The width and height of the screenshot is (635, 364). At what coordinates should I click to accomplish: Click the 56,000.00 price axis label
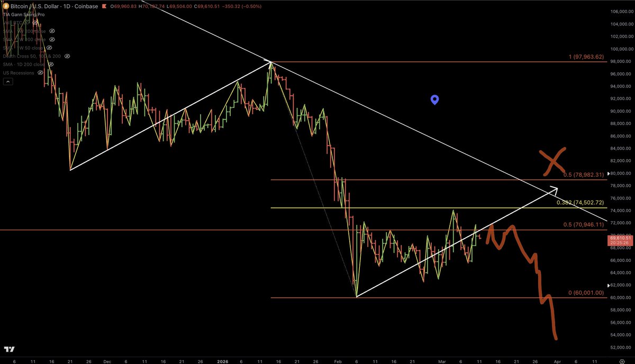pos(621,323)
